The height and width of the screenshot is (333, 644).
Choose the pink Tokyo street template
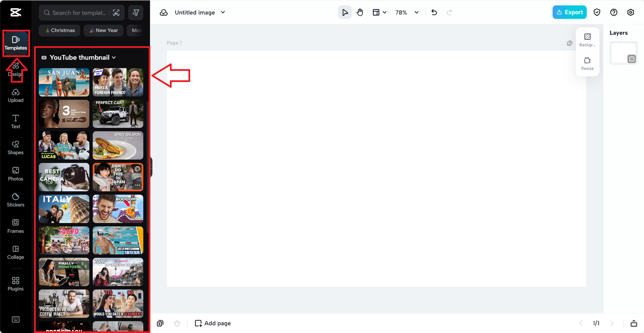[x=64, y=240]
